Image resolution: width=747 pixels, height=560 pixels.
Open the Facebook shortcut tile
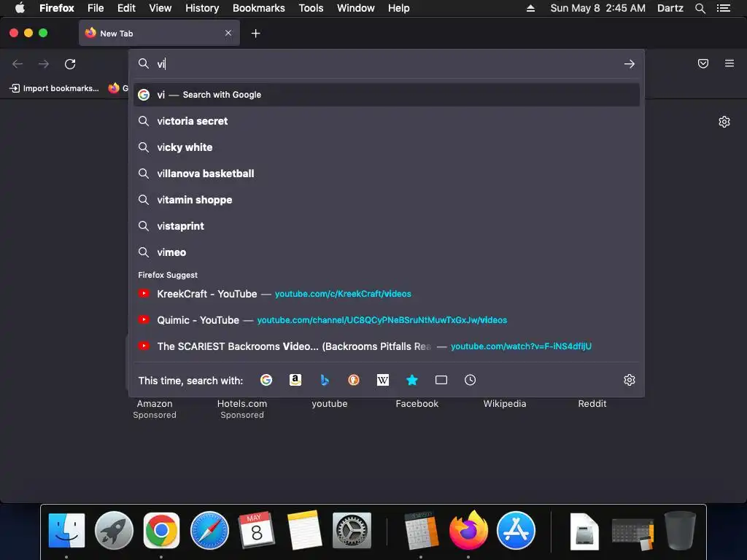(417, 404)
